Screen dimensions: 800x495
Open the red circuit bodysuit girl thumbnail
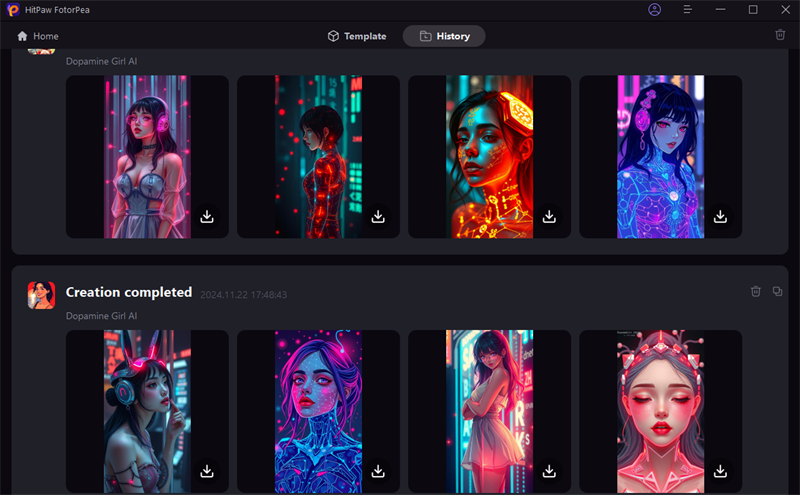tap(318, 157)
